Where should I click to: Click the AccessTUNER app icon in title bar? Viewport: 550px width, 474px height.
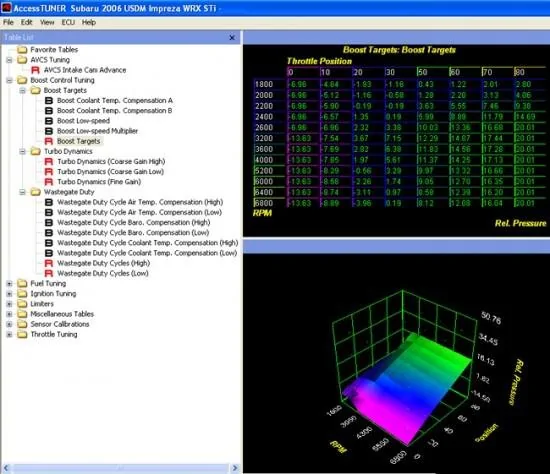[x=6, y=7]
